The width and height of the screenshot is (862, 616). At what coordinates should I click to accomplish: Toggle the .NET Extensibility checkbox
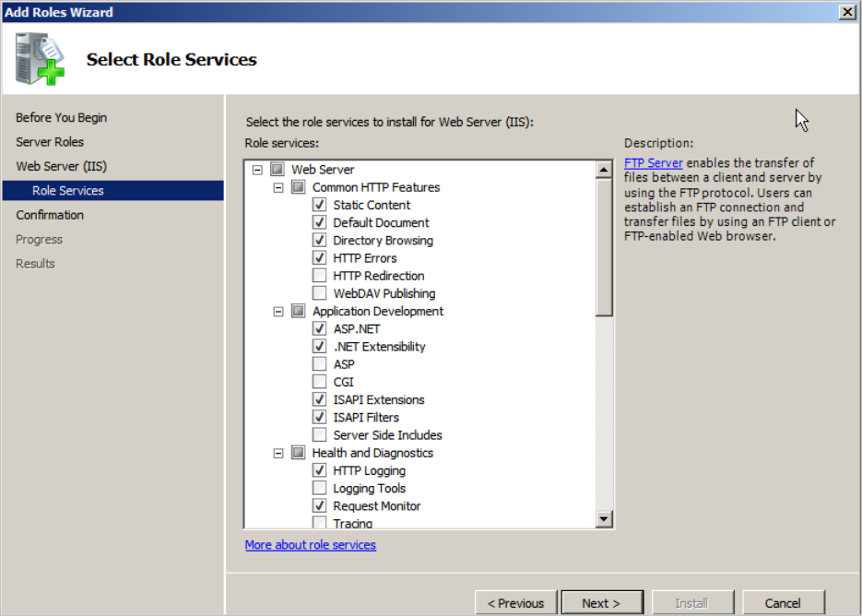click(319, 346)
